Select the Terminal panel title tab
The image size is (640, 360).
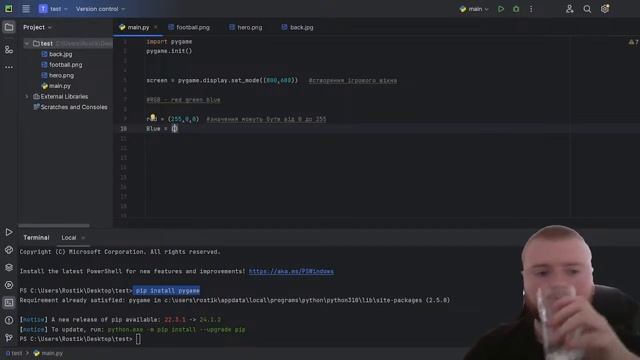pos(36,238)
